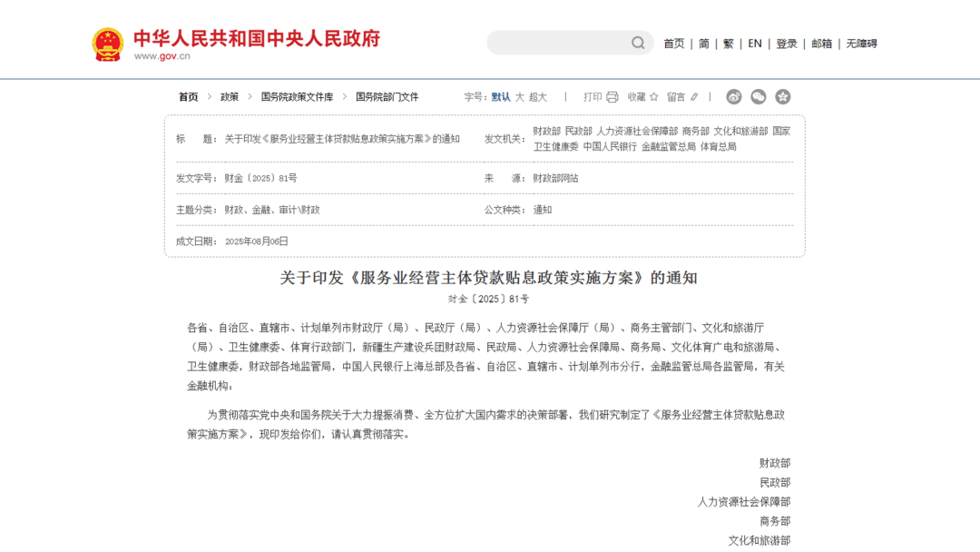Click source value 财政部网站

click(x=555, y=178)
